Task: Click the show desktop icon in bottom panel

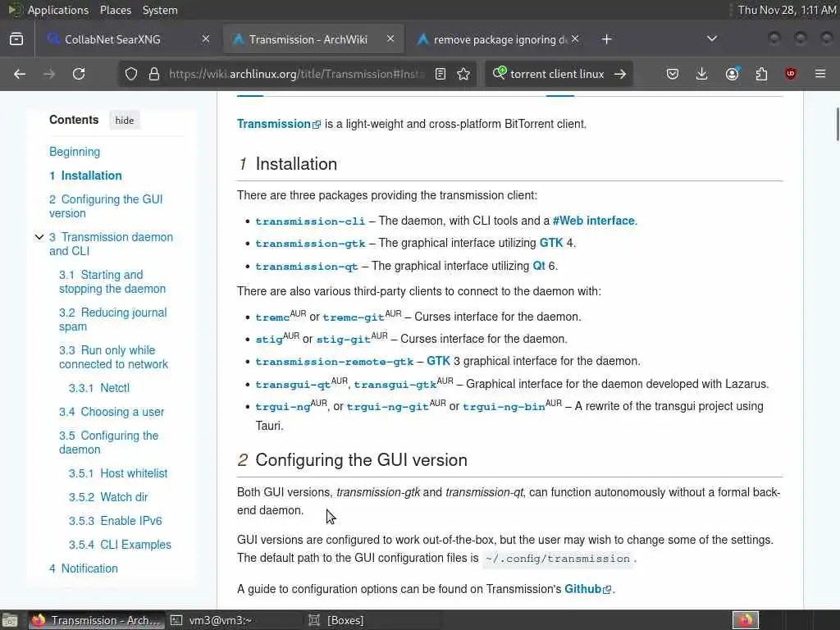Action: 9,620
